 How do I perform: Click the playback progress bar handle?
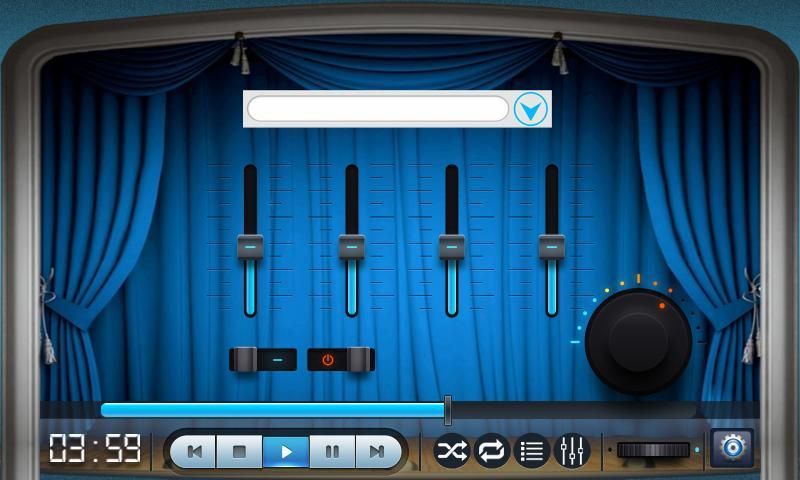click(448, 409)
